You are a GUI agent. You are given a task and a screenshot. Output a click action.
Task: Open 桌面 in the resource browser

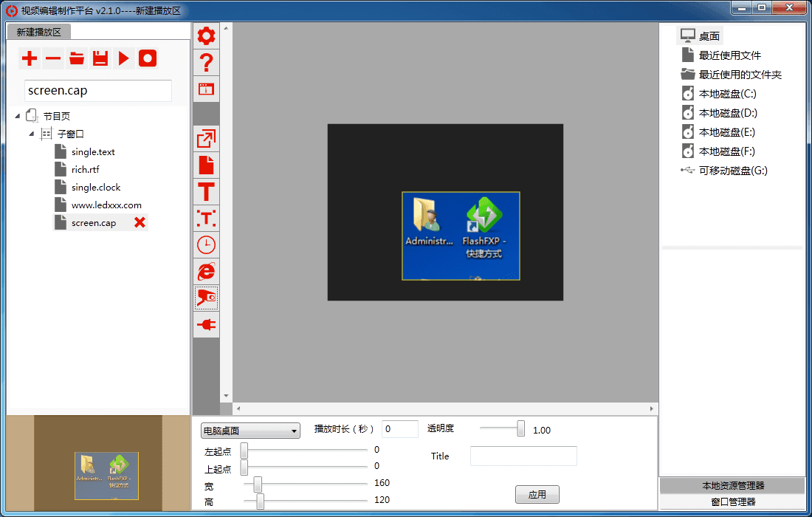click(700, 35)
